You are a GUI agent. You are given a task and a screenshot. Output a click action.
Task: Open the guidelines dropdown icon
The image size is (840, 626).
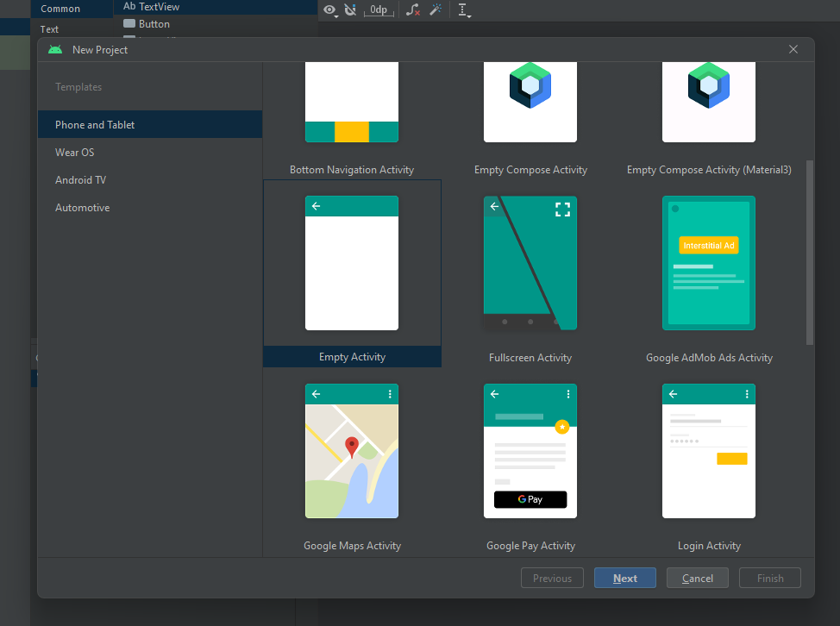pyautogui.click(x=464, y=10)
